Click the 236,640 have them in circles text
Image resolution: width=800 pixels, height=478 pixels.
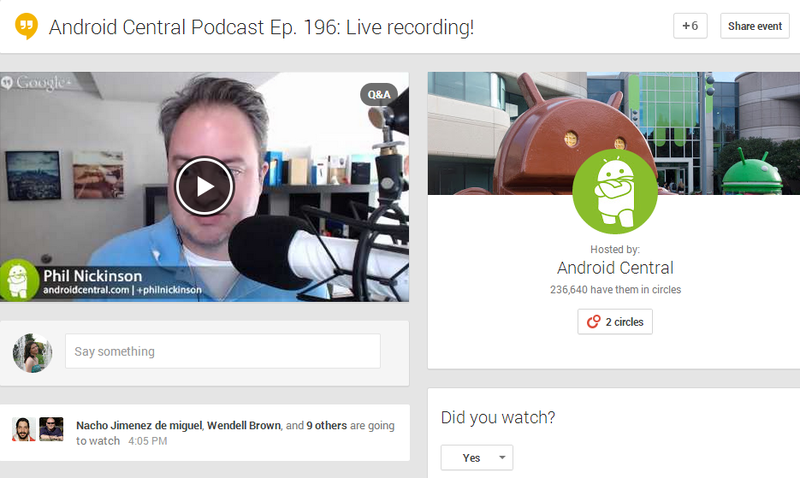(615, 289)
